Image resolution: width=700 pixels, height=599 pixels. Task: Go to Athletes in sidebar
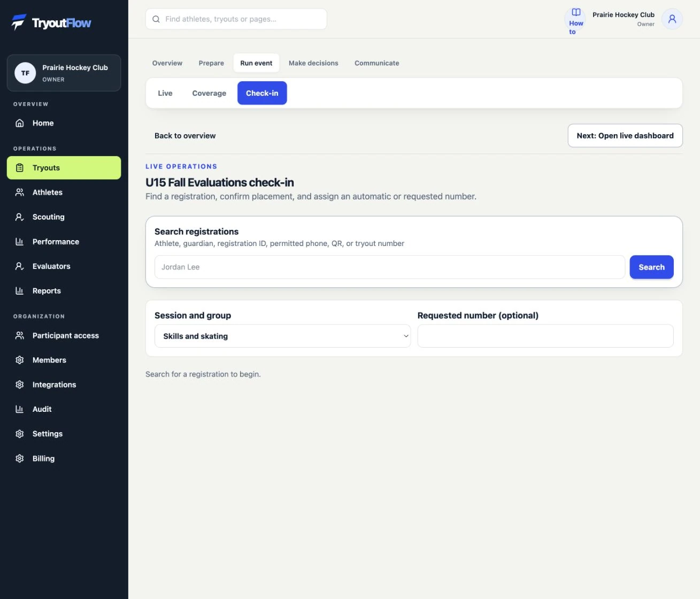(64, 193)
